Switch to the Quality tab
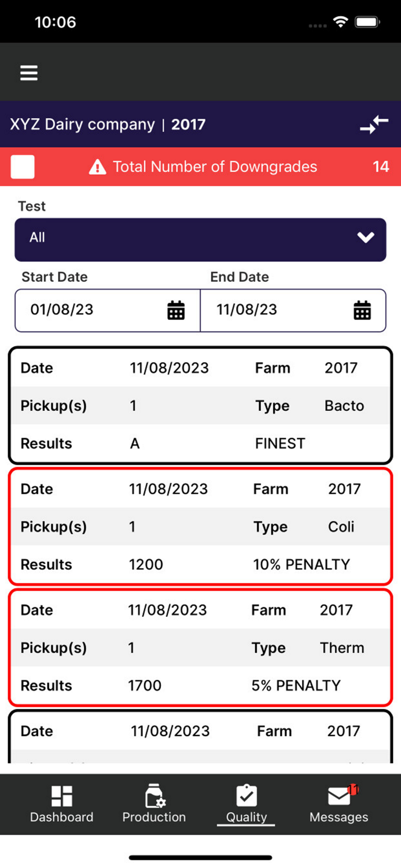Viewport: 401px width, 868px height. coord(245,803)
